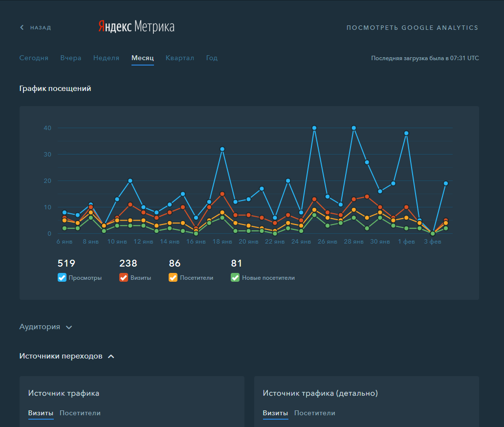Click the blue peak point at 25 янв
Screen dimensions: 504x427
pyautogui.click(x=314, y=128)
